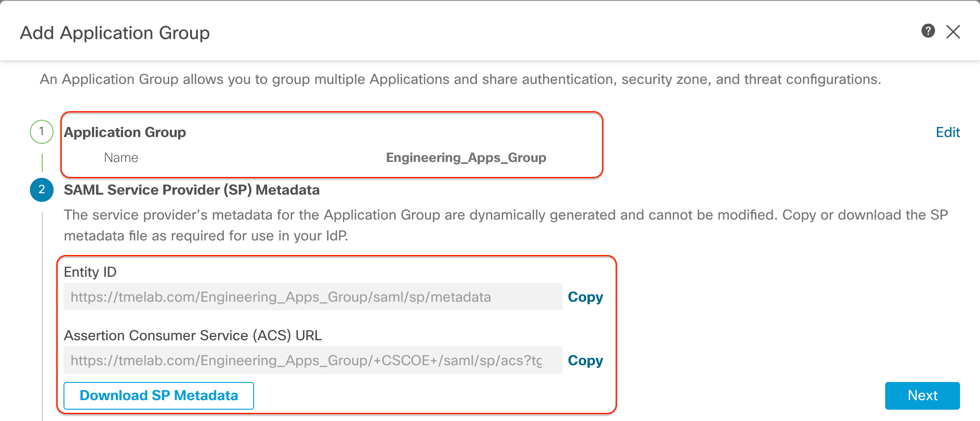Select the SAML Service Provider Metadata heading
Screen dimensions: 980x421
[191, 190]
